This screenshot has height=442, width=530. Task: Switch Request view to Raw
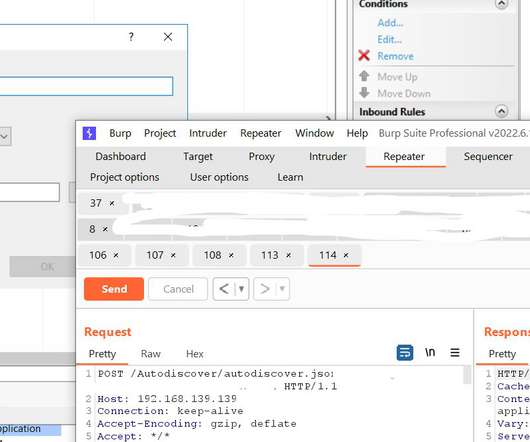pyautogui.click(x=150, y=354)
